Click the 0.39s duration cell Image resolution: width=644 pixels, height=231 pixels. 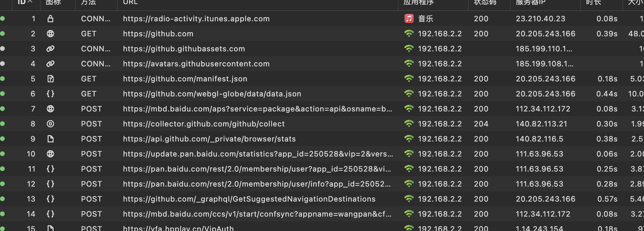pos(607,34)
